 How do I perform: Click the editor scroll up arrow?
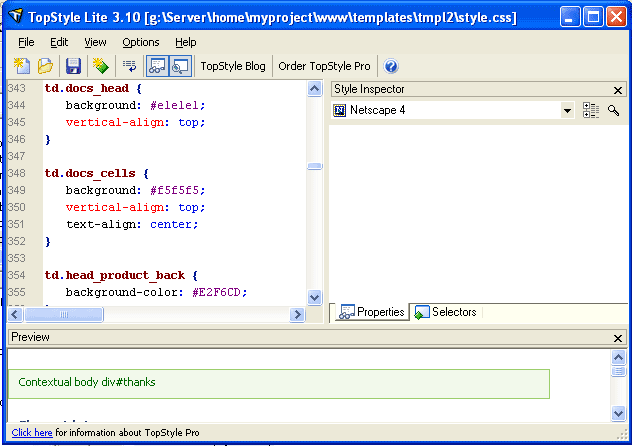pyautogui.click(x=314, y=88)
